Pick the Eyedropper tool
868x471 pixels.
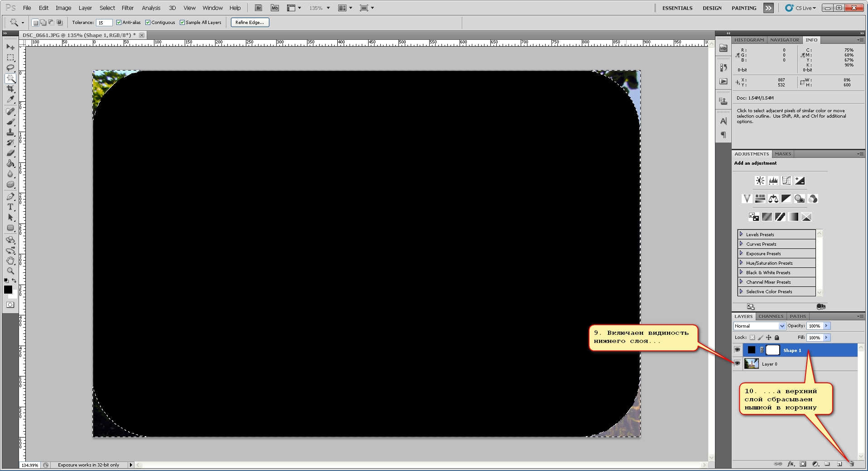tap(10, 100)
